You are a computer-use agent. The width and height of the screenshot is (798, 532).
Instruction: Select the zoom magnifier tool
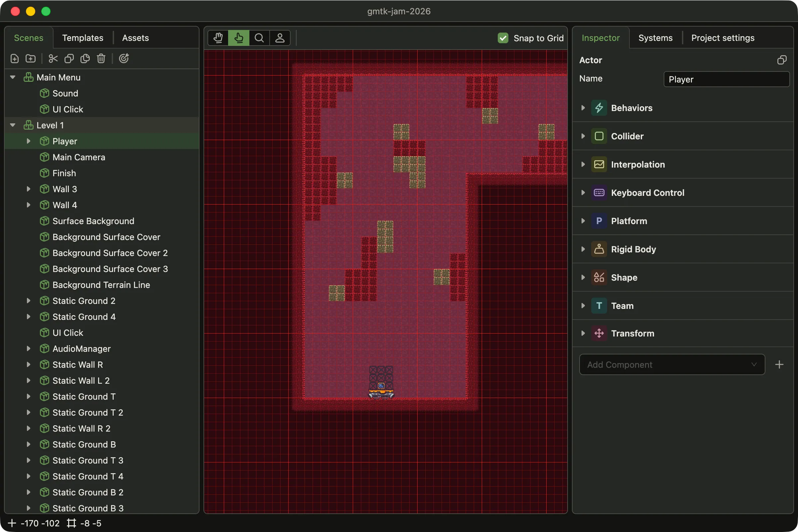(x=259, y=38)
